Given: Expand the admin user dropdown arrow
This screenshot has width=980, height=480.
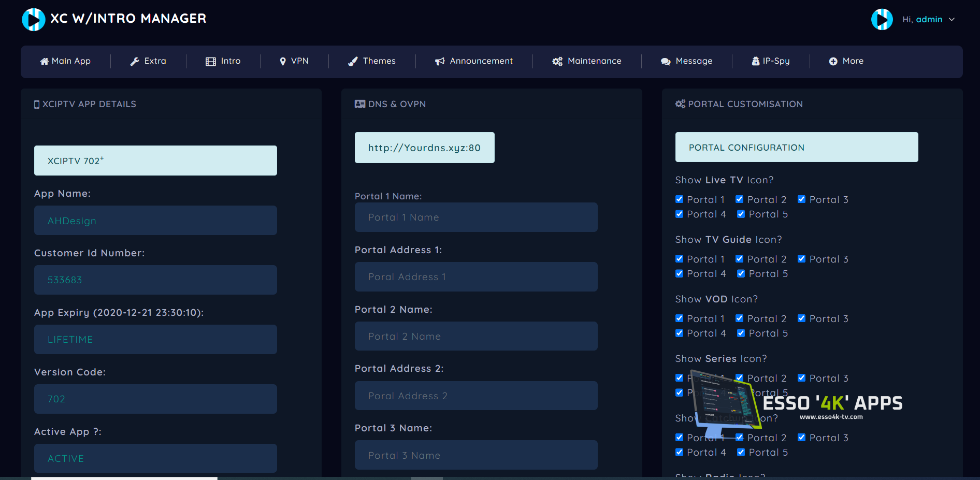Looking at the screenshot, I should pyautogui.click(x=952, y=20).
